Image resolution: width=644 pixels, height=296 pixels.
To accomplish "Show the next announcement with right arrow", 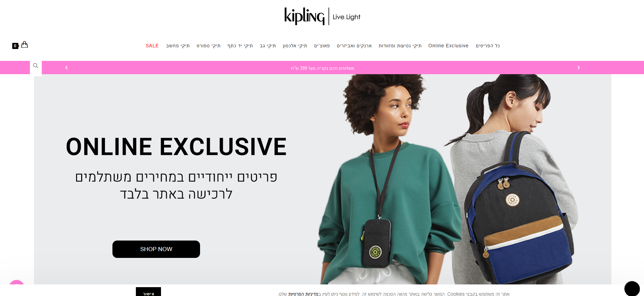I will coord(578,68).
